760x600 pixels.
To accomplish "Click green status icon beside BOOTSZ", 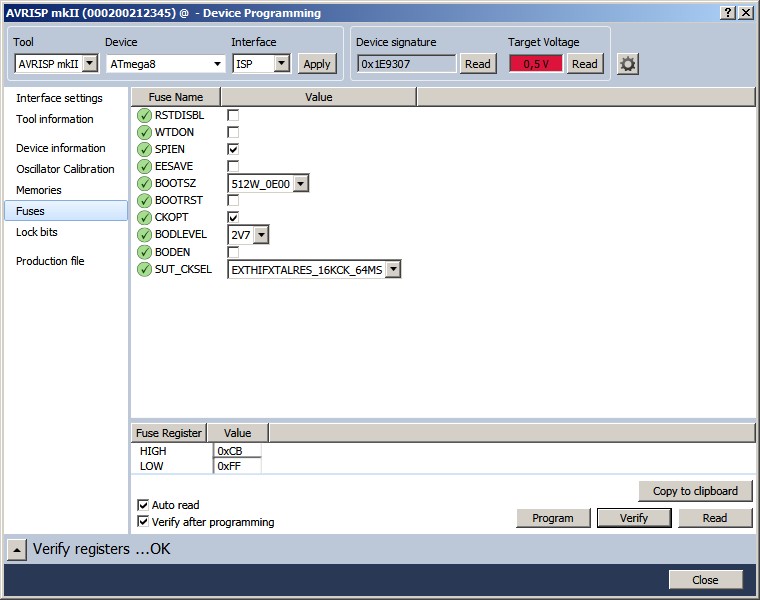I will pyautogui.click(x=144, y=183).
